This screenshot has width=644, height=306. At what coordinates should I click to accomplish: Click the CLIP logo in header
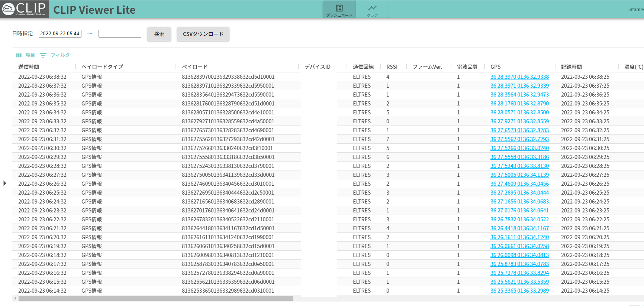[25, 9]
